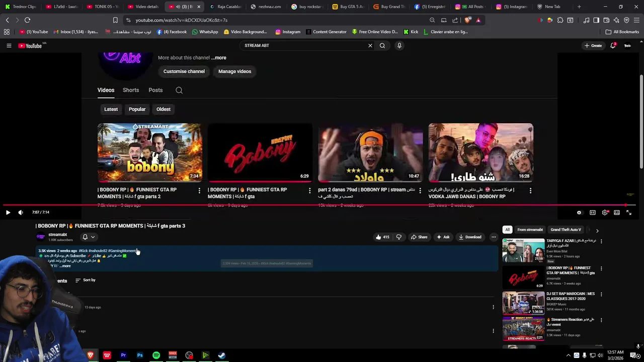Dislike the video
This screenshot has height=362, width=644.
pos(399,237)
